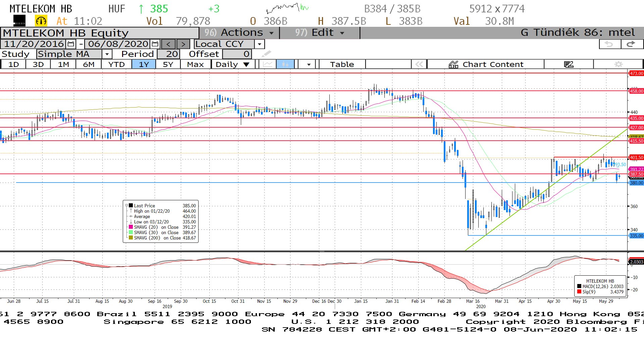
Task: Click the Sig(9) red legend swatch
Action: [579, 292]
